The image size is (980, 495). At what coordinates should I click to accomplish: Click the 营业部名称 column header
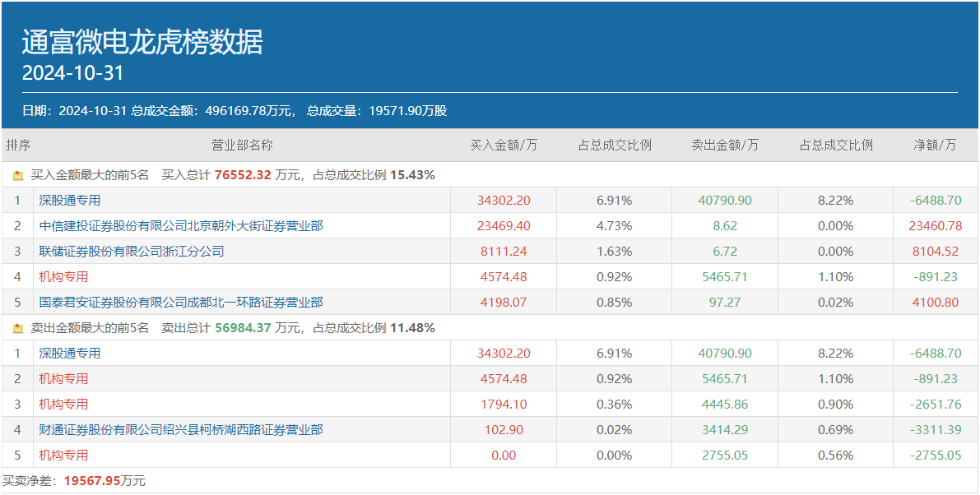(x=242, y=146)
